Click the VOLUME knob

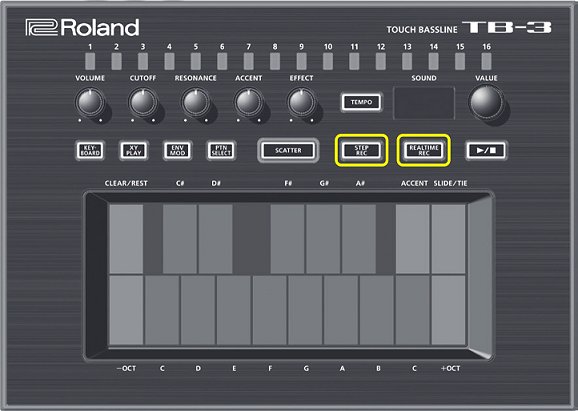pos(90,102)
